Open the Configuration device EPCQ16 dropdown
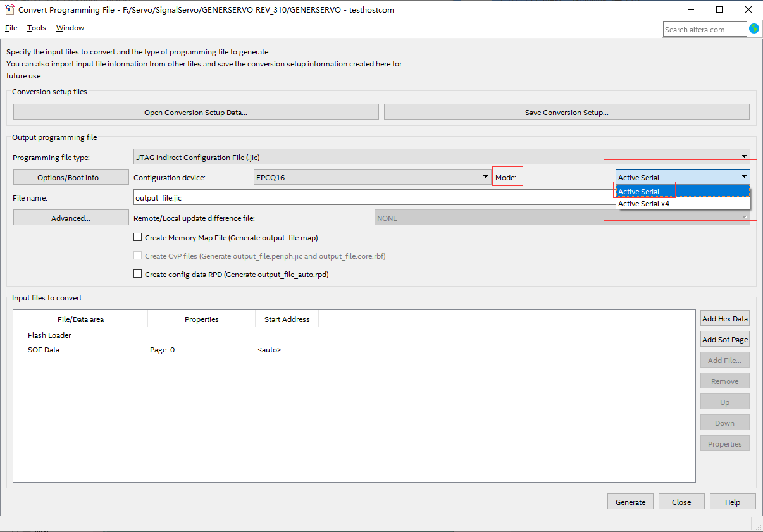763x532 pixels. [x=373, y=177]
